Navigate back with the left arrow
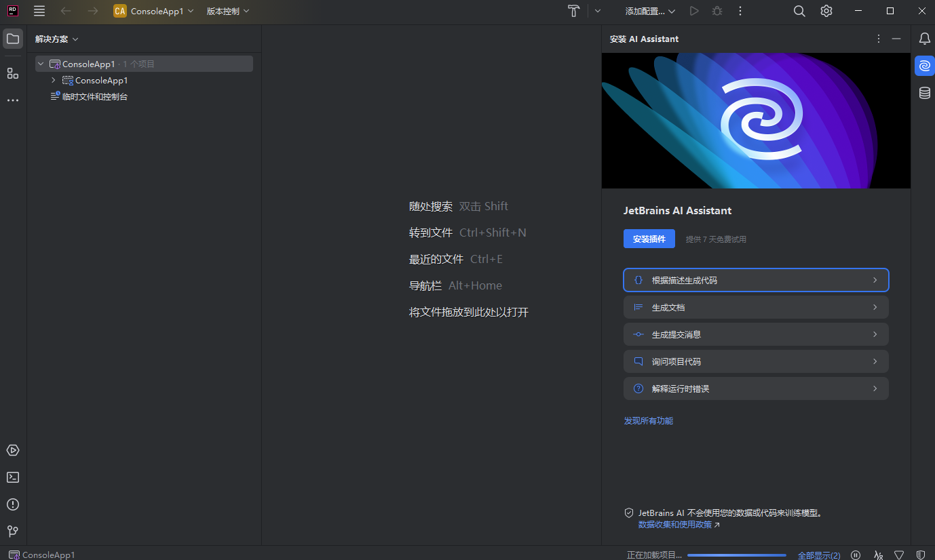Image resolution: width=935 pixels, height=560 pixels. (x=66, y=11)
